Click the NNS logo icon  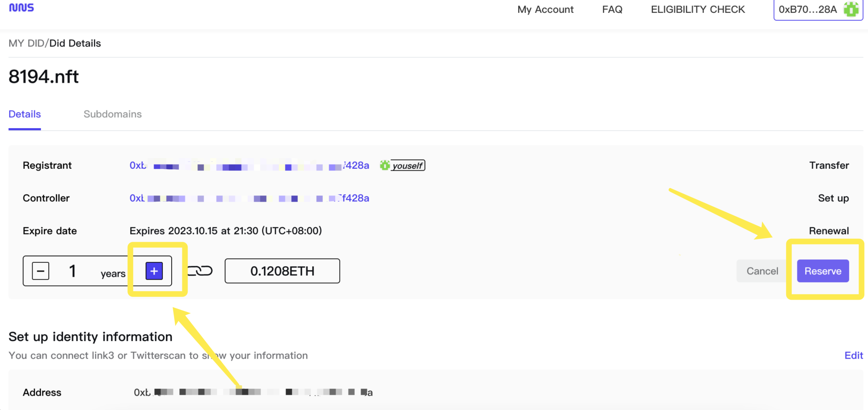[x=21, y=8]
